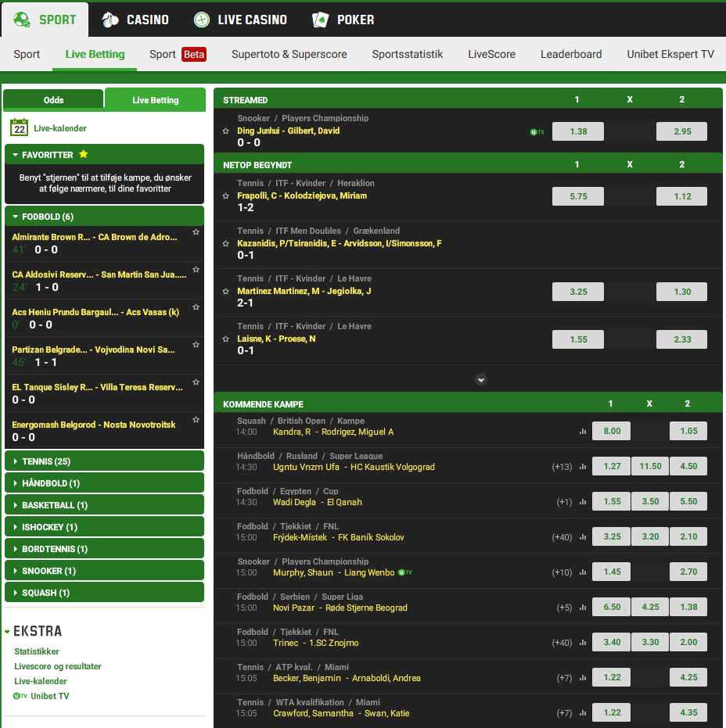The width and height of the screenshot is (726, 728).
Task: Show (+40) more markets for Frýdek-Místek
Action: click(x=562, y=537)
